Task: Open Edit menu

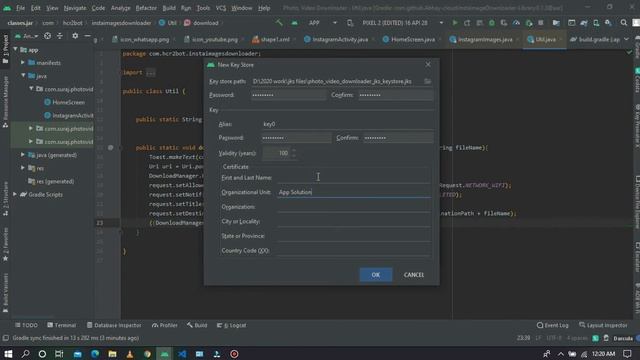Action: [x=36, y=8]
